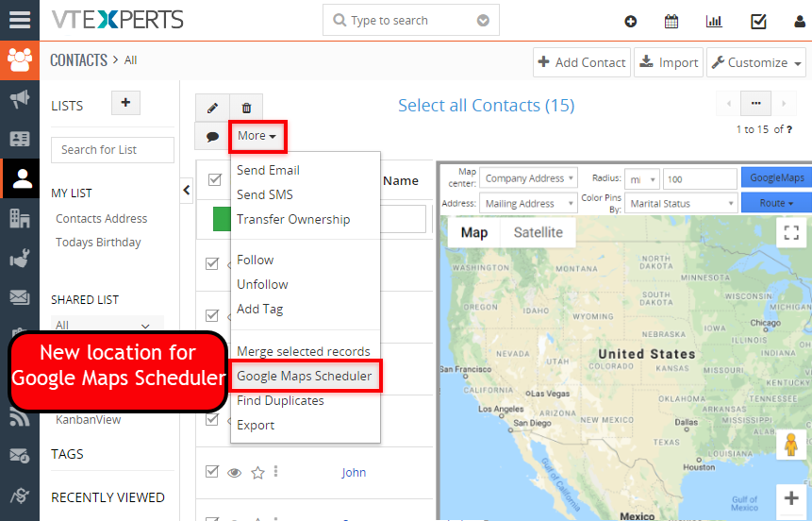The height and width of the screenshot is (521, 812).
Task: Open the envelope mail sidebar icon
Action: 20,297
